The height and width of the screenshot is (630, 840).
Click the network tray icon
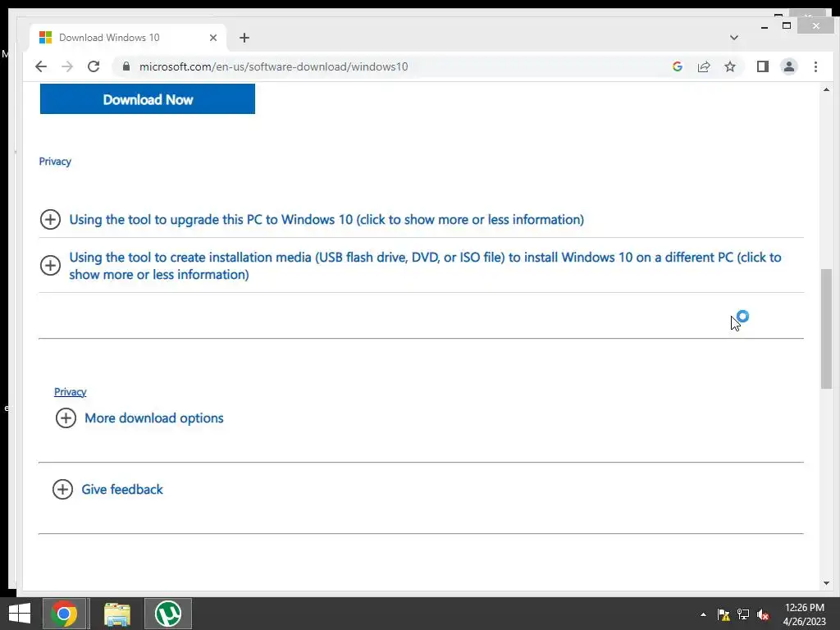743,614
